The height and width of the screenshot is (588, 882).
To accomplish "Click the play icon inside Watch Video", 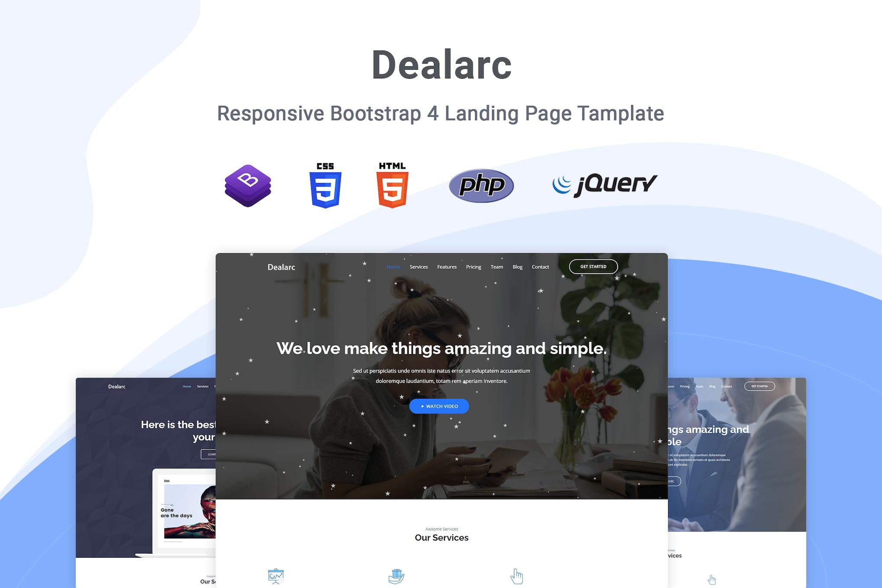I will 423,406.
